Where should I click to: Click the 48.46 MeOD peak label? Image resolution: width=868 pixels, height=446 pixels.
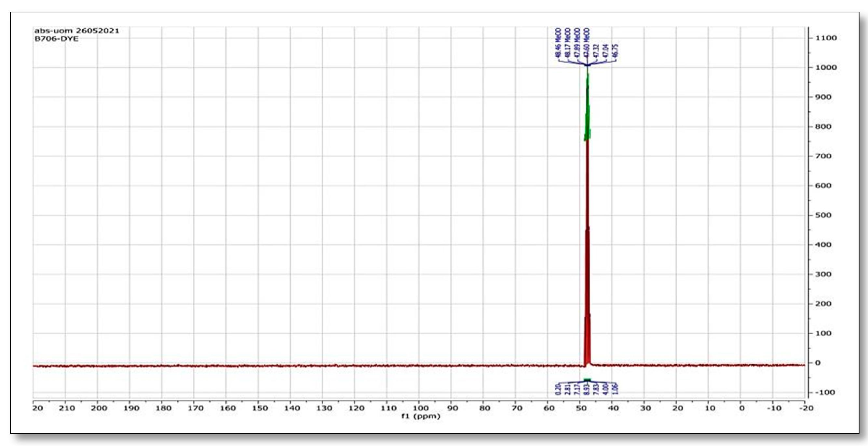pyautogui.click(x=559, y=43)
